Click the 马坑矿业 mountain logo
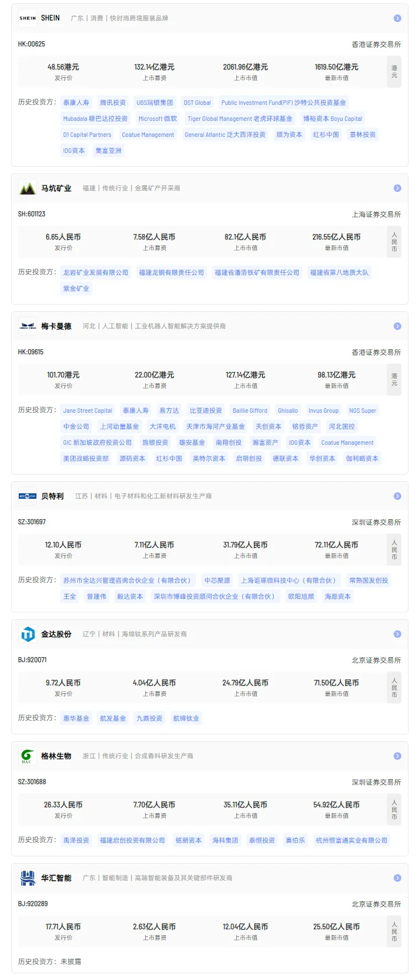The image size is (419, 980). point(28,188)
